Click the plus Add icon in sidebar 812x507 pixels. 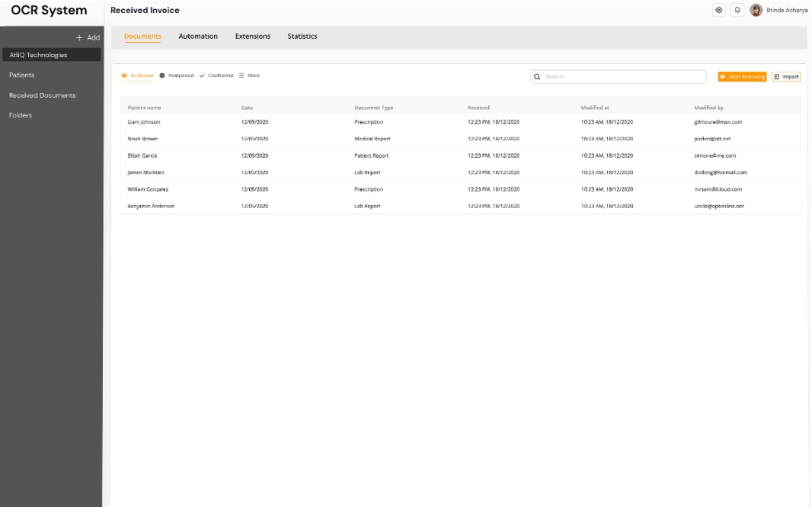pos(80,37)
